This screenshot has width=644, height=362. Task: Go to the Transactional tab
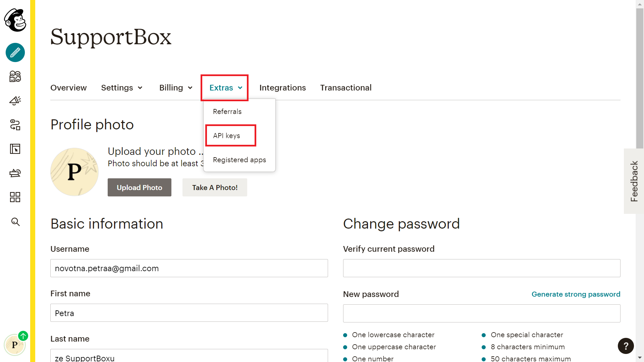(x=346, y=88)
